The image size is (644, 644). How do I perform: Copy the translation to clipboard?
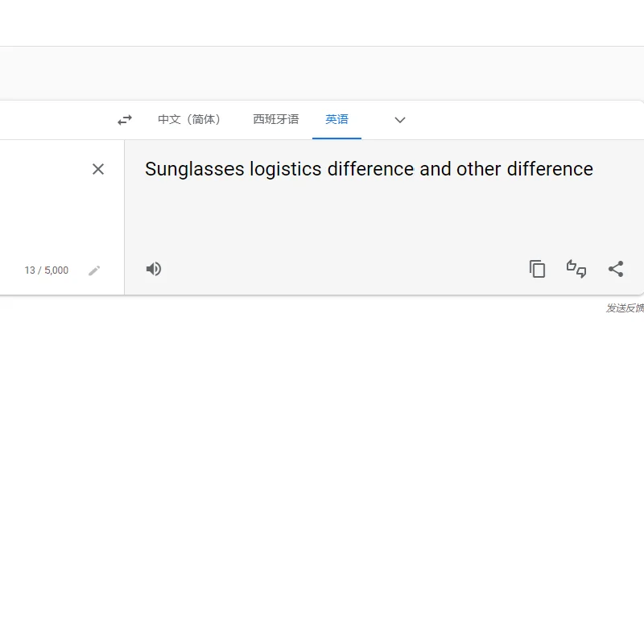(x=537, y=269)
